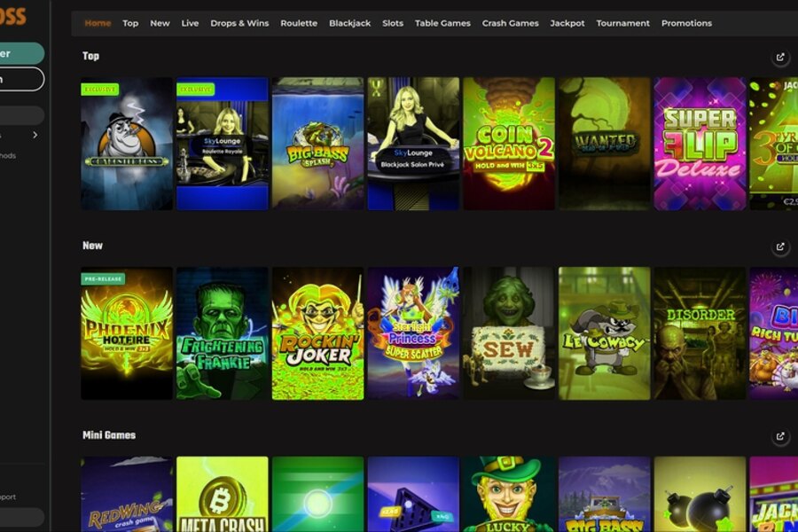Open the Frightening Frankie game
This screenshot has height=532, width=798.
(x=222, y=333)
